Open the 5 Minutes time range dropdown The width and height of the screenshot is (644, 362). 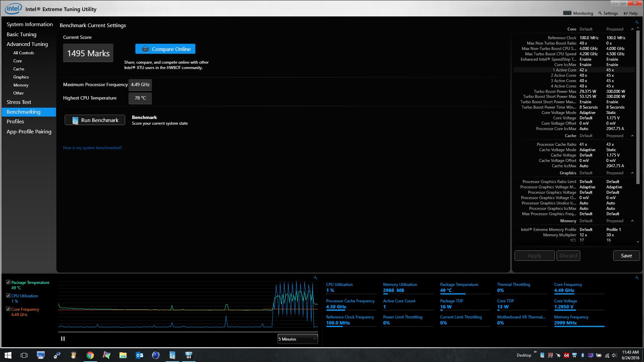pyautogui.click(x=298, y=339)
